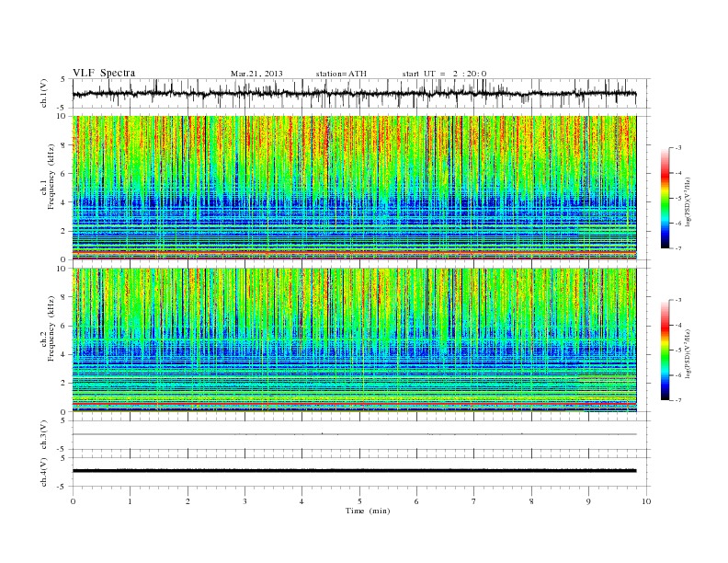The height and width of the screenshot is (563, 728).
Task: Click the "8" kHz tick on ch.1 frequency axis
Action: point(63,145)
